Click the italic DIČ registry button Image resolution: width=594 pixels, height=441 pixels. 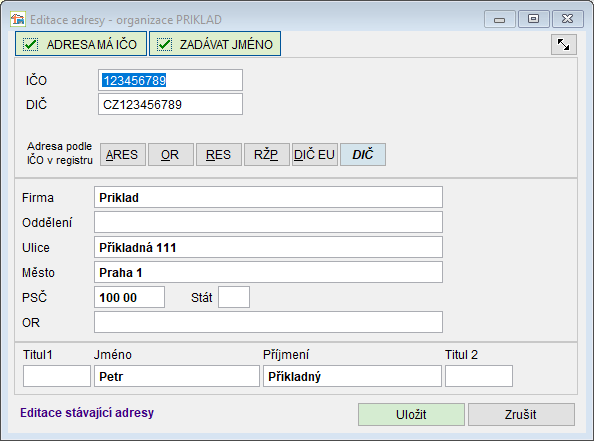[x=363, y=155]
